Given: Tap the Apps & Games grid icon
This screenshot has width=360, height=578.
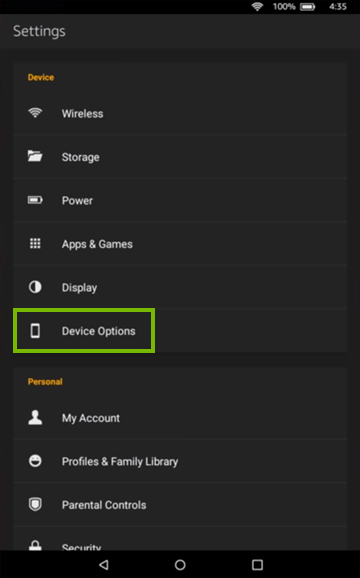Looking at the screenshot, I should click(35, 243).
